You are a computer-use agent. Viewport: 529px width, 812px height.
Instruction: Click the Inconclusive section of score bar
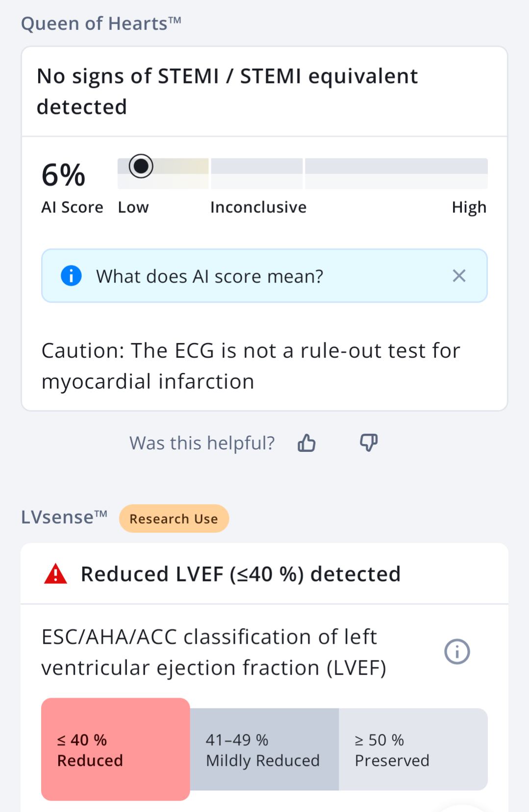(257, 173)
